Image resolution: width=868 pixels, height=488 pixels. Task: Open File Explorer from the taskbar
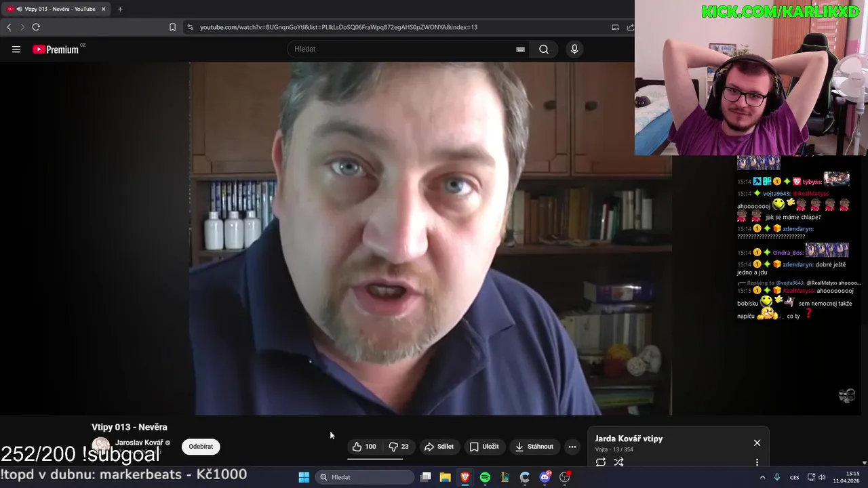pos(445,477)
